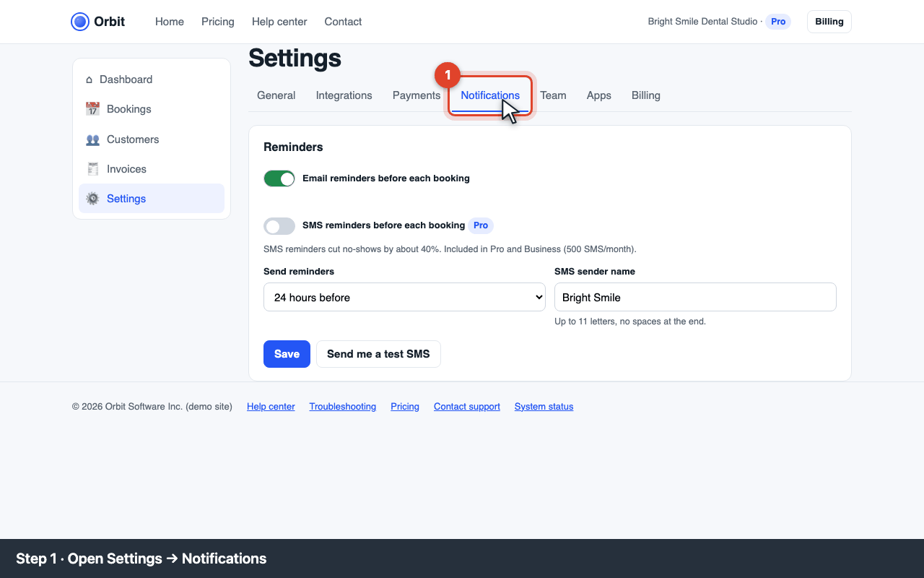Click the Reminders section heading
The image size is (924, 578).
click(293, 147)
